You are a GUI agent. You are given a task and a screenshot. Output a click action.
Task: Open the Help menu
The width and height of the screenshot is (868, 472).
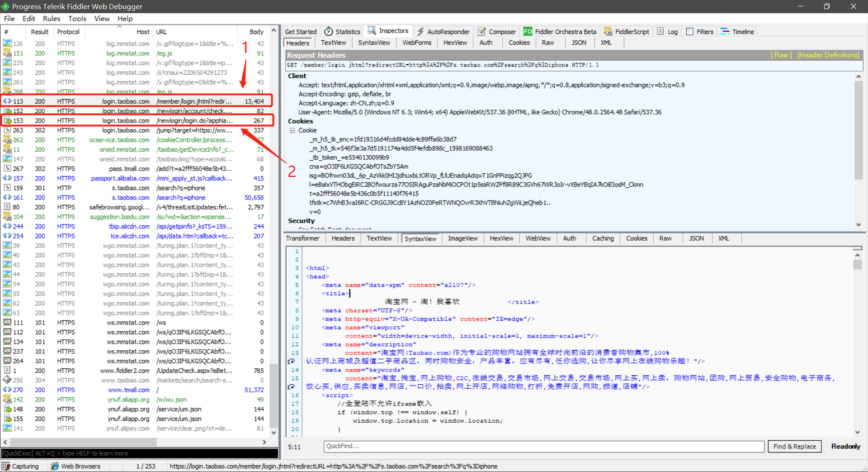[125, 19]
